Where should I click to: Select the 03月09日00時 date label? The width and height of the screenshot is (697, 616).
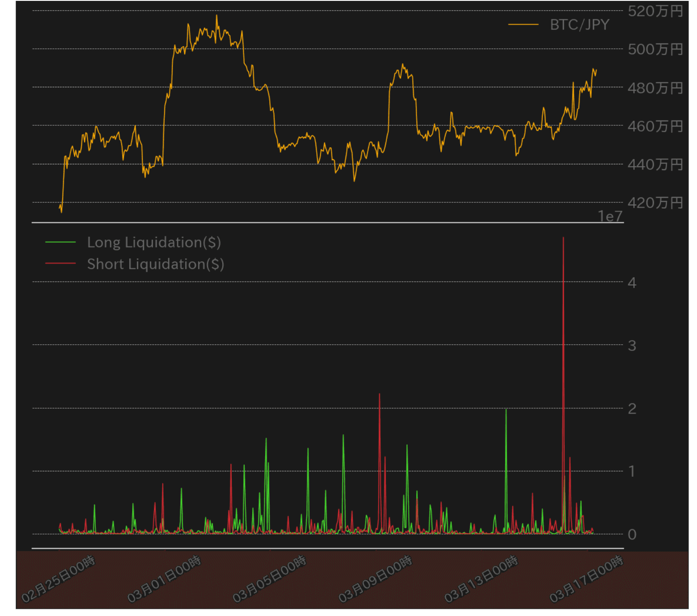(375, 579)
